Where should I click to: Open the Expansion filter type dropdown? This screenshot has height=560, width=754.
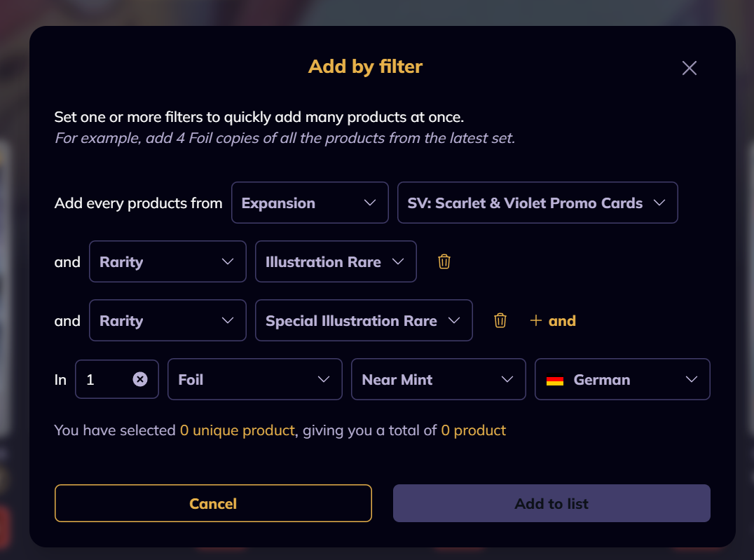(310, 203)
